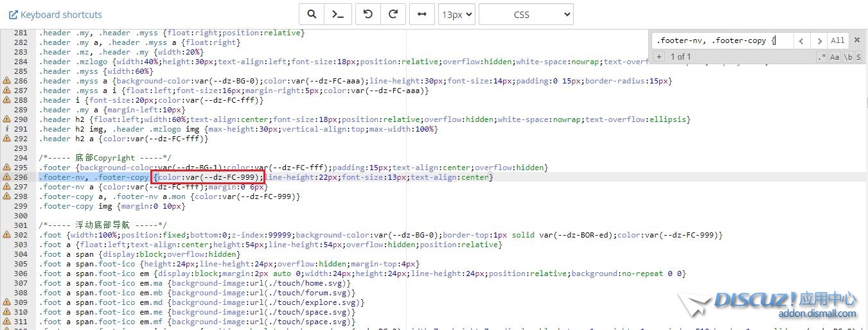The height and width of the screenshot is (330, 868).
Task: Click the warning icon on line 296
Action: click(x=6, y=177)
